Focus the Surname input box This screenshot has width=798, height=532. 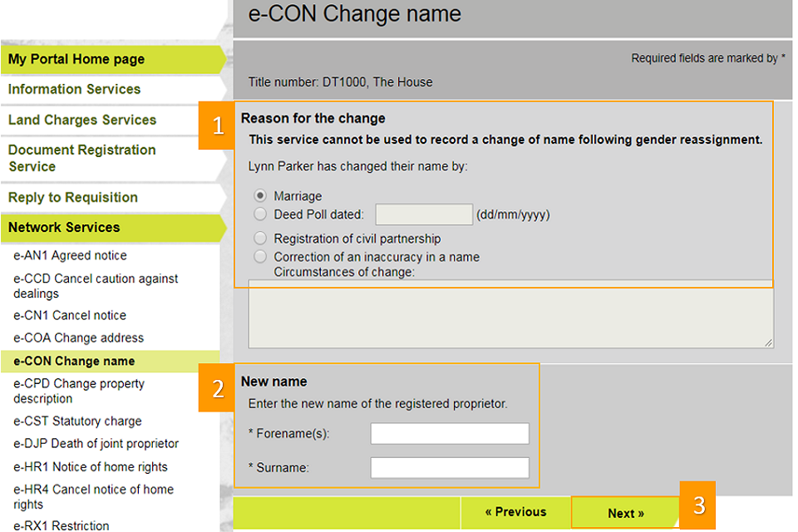450,467
